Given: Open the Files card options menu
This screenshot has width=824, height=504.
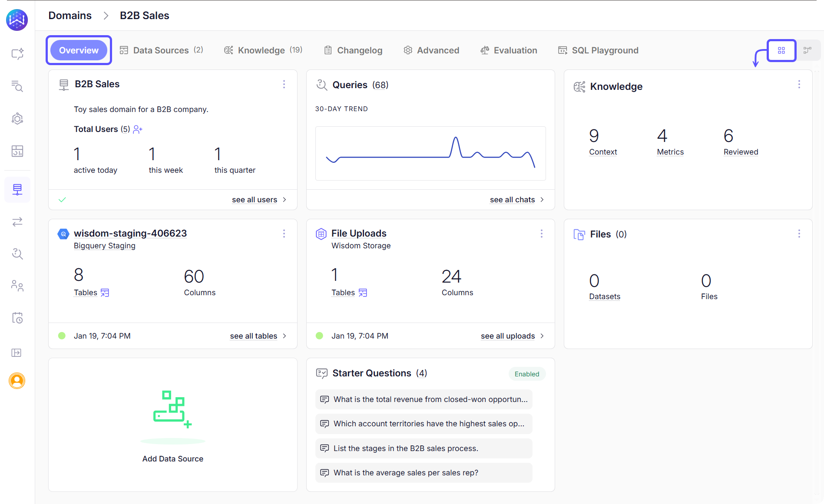Looking at the screenshot, I should 799,234.
